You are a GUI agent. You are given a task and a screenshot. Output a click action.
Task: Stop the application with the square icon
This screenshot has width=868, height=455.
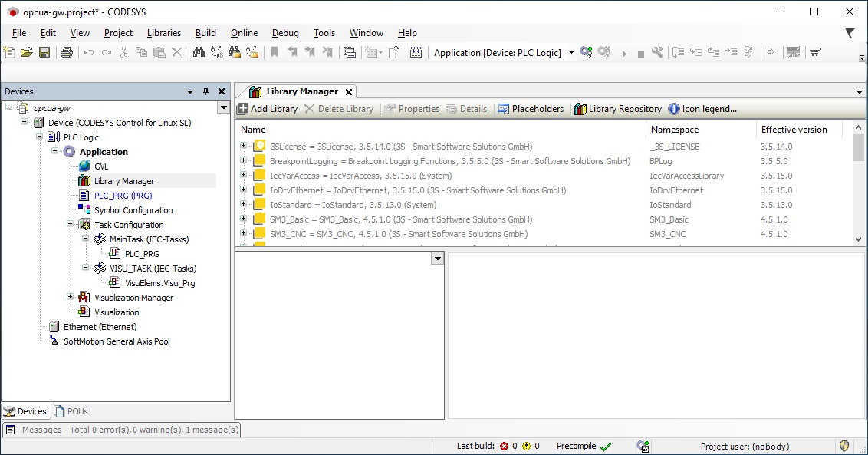pyautogui.click(x=640, y=54)
